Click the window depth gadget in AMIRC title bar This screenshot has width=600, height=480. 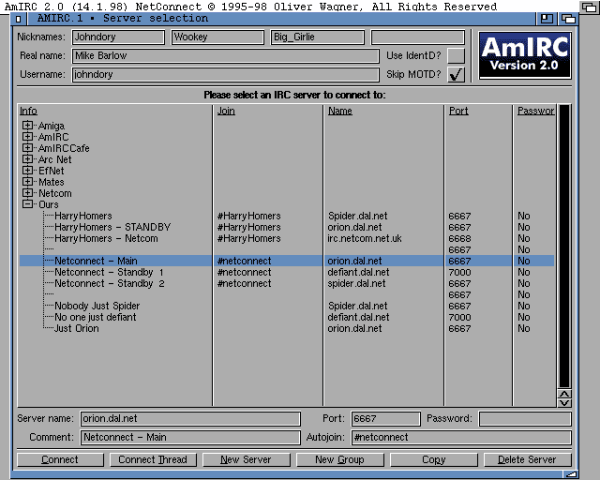[x=568, y=18]
